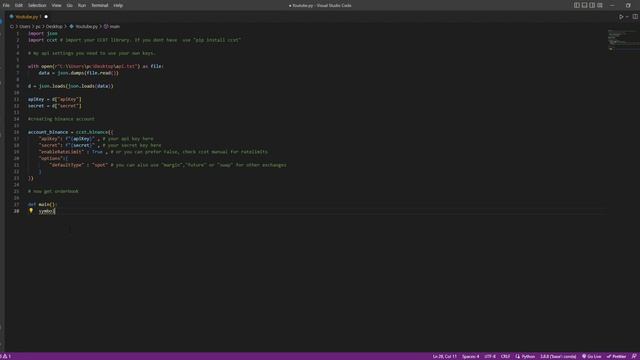
Task: Toggle Primary Side Bar layout icon
Action: tap(577, 5)
